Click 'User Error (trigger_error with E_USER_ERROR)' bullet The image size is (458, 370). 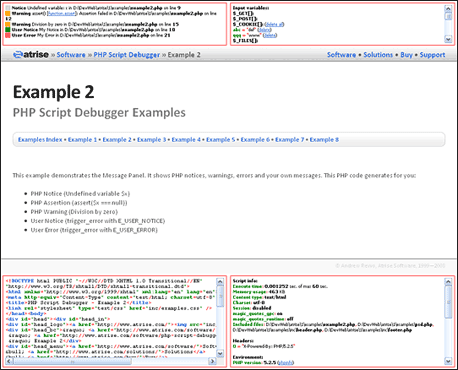pyautogui.click(x=94, y=230)
